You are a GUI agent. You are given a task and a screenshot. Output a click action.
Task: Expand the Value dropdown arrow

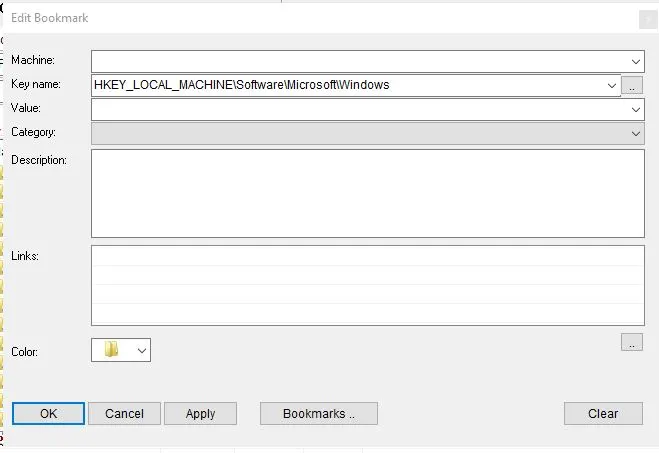(636, 109)
